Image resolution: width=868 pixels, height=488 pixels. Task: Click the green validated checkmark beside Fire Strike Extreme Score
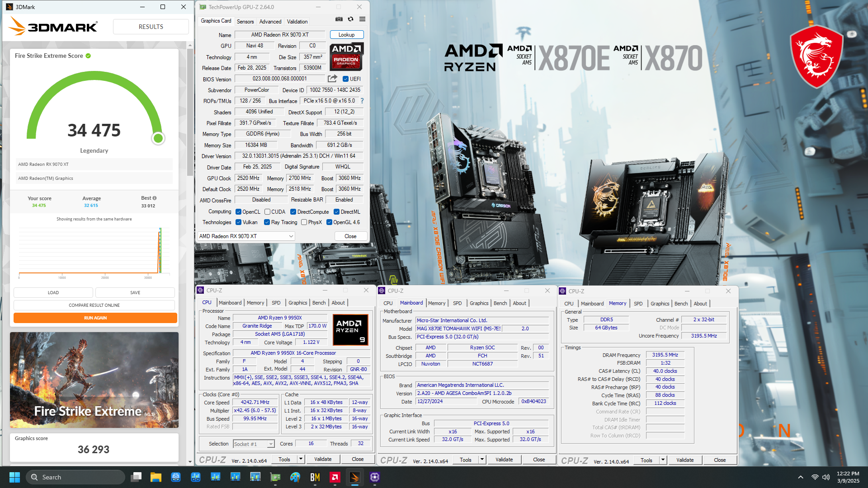88,56
